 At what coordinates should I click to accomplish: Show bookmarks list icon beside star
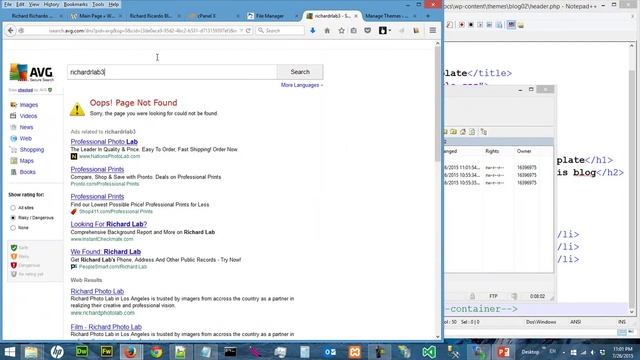pyautogui.click(x=354, y=31)
